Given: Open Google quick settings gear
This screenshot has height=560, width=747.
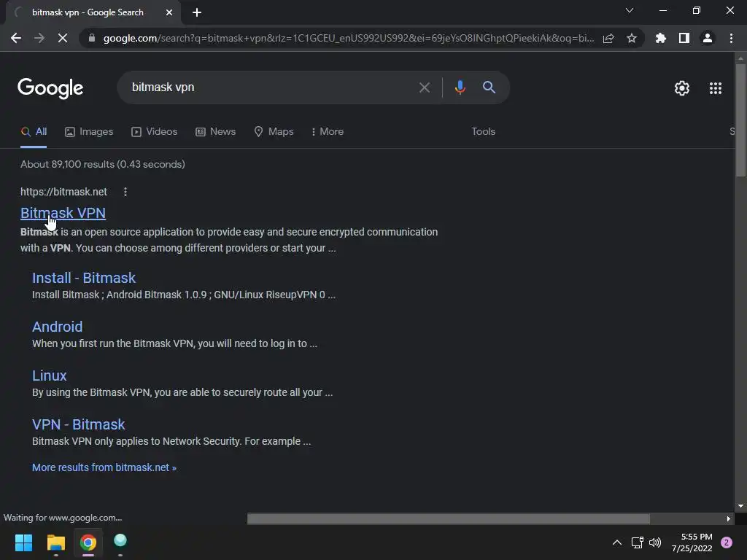Looking at the screenshot, I should pos(682,88).
